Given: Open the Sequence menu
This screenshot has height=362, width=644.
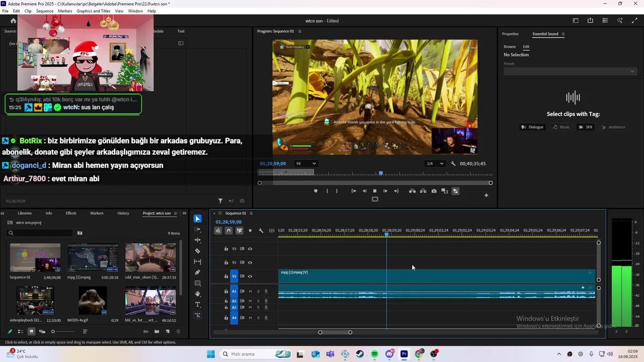Looking at the screenshot, I should pos(45,11).
